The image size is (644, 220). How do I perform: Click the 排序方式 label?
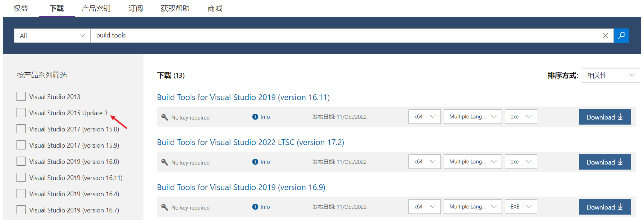click(x=563, y=75)
